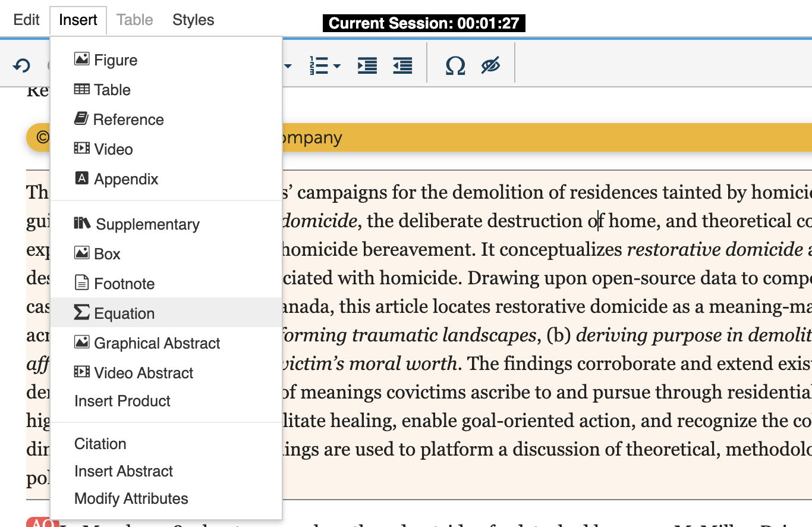Click the italic text 'deriving purpose in demolit'

click(x=694, y=335)
